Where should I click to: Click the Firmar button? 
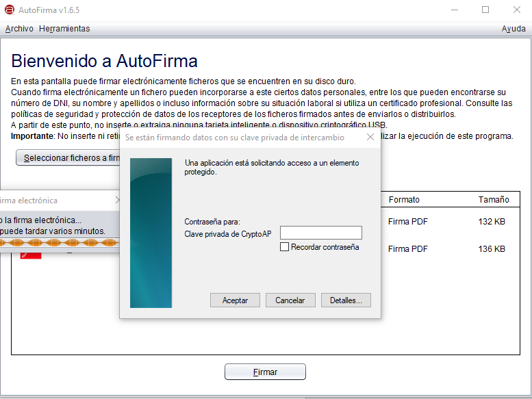coord(265,372)
